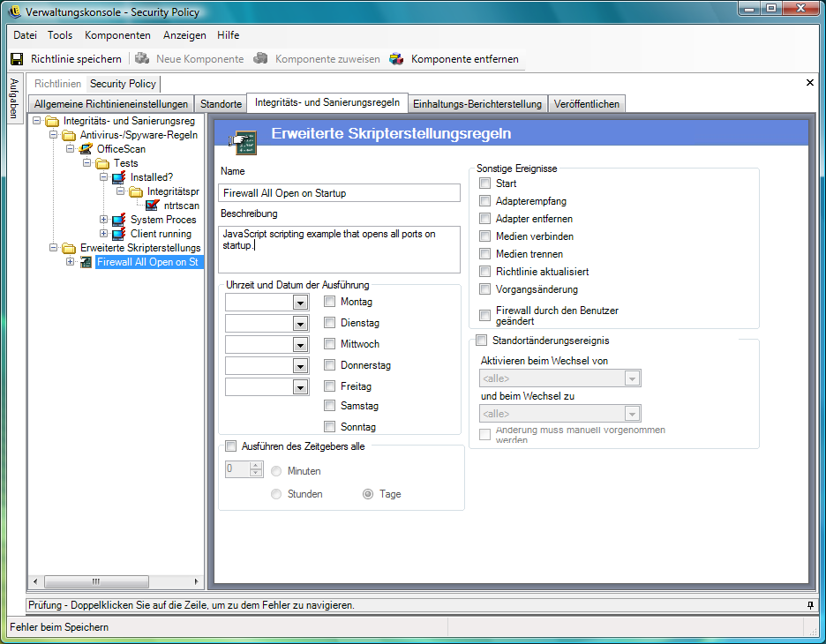Screen dimensions: 826x644
Task: Switch to Einhaltungs-Berichterstellung tab
Action: pyautogui.click(x=477, y=104)
